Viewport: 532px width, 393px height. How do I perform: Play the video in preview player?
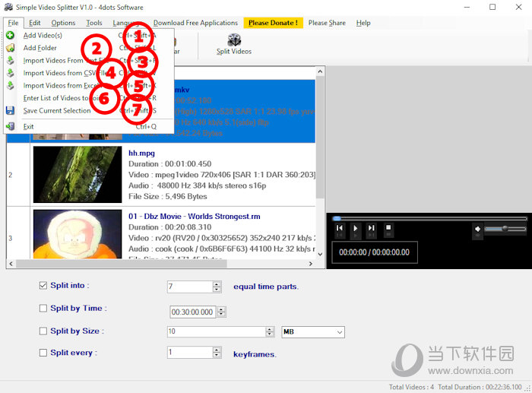tap(355, 228)
